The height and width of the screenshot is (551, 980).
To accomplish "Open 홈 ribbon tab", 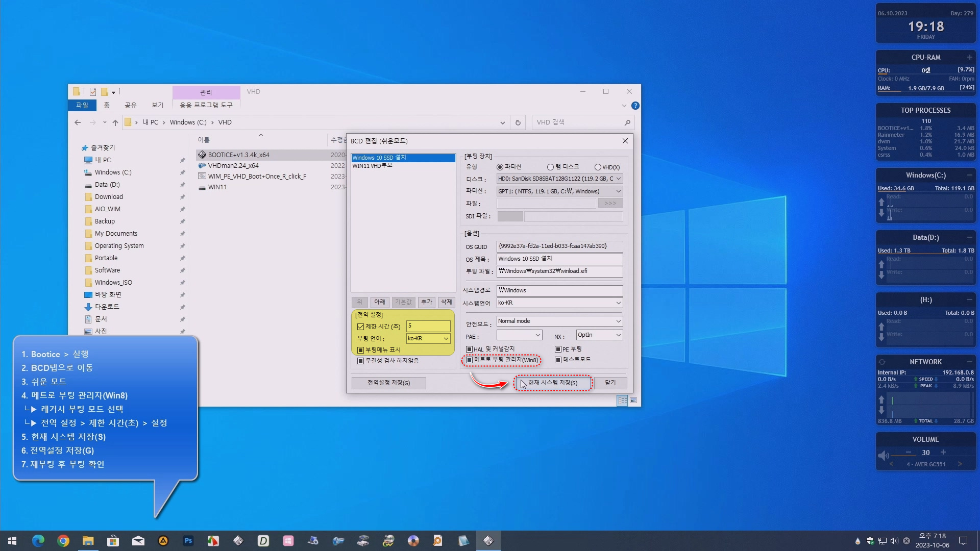I will click(x=107, y=105).
